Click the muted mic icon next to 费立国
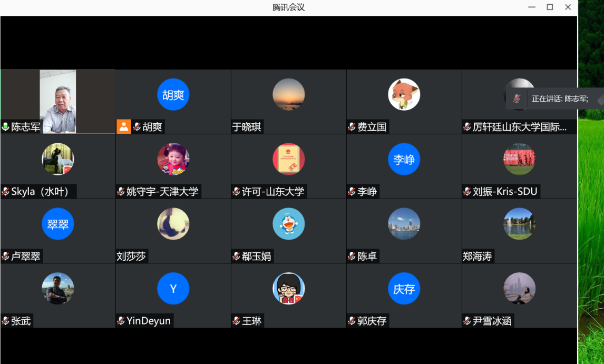This screenshot has width=604, height=364. pos(352,127)
